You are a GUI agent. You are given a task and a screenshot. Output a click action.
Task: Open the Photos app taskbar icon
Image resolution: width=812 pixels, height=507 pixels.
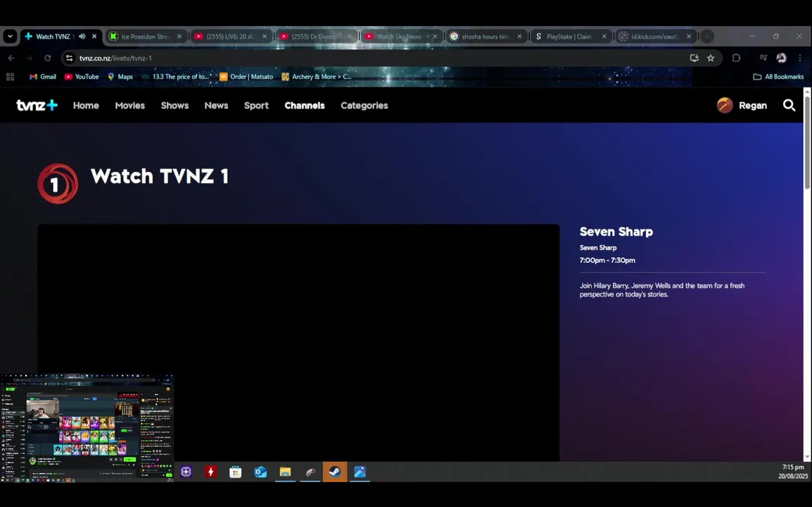[360, 472]
